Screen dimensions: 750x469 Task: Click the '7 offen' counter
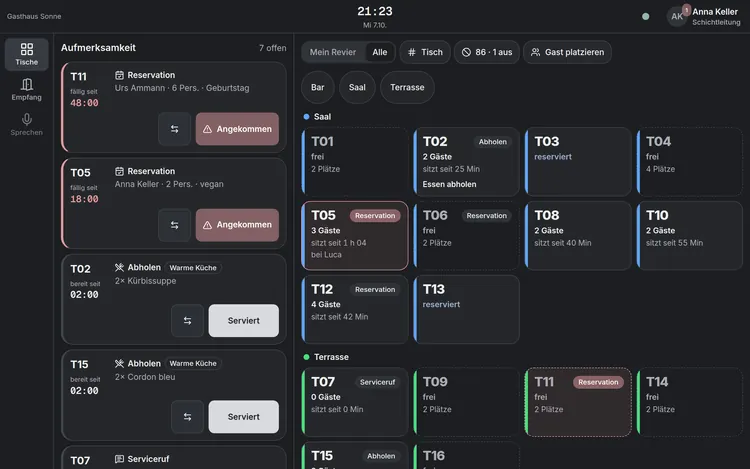tap(273, 48)
